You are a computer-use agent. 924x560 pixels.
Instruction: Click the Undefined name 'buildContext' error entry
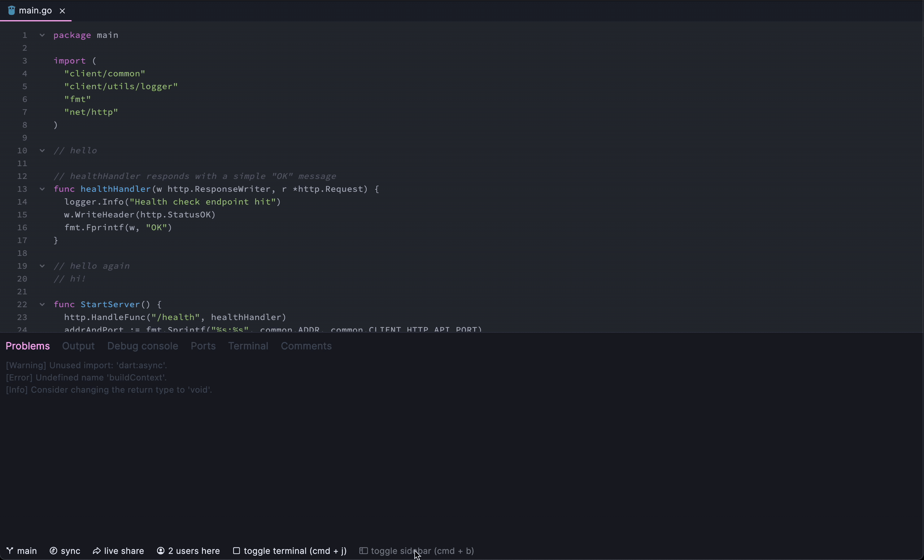[x=86, y=377]
